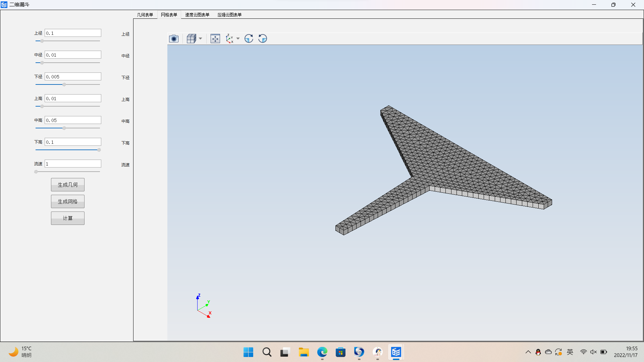The image size is (644, 362).
Task: Click the axis orientation XYZ icon
Action: tap(229, 39)
